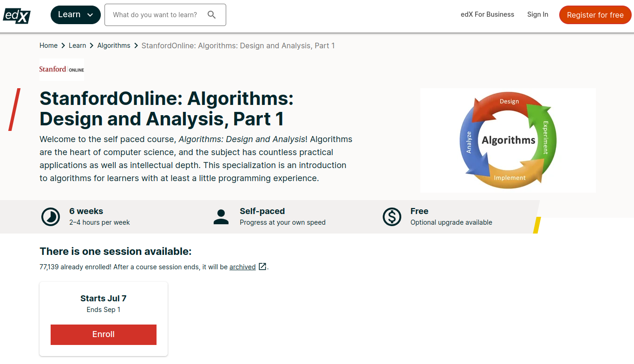This screenshot has height=364, width=634.
Task: Expand the chevron after Home breadcrumb
Action: coord(63,45)
